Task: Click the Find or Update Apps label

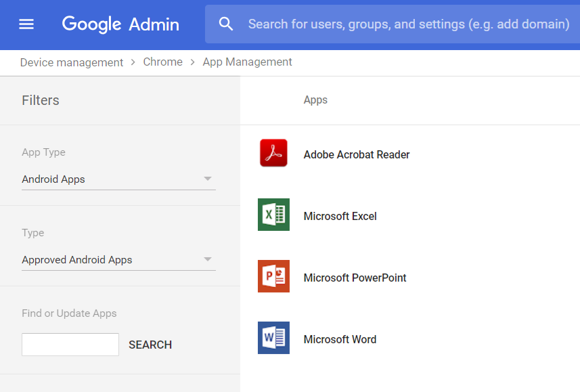Action: pyautogui.click(x=69, y=313)
